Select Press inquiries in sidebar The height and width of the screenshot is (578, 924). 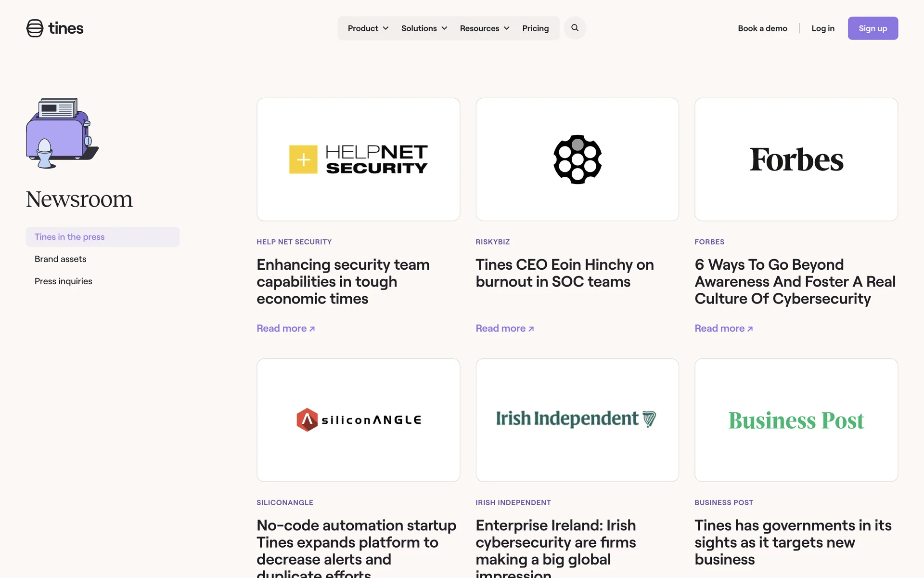[x=64, y=281]
